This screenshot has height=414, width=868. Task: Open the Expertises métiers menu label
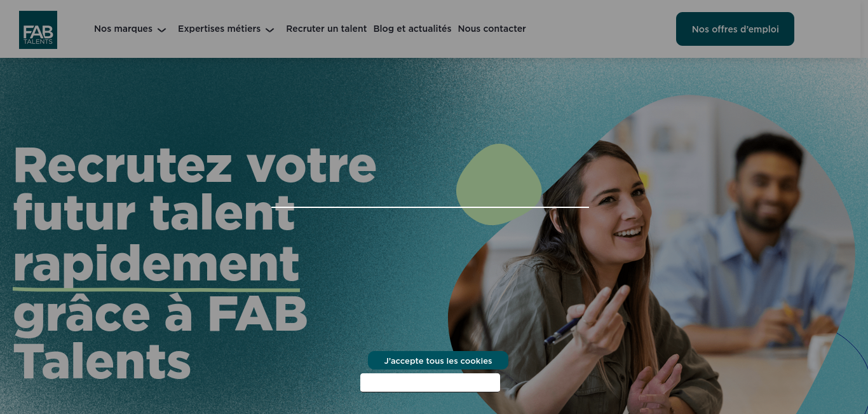(x=219, y=29)
